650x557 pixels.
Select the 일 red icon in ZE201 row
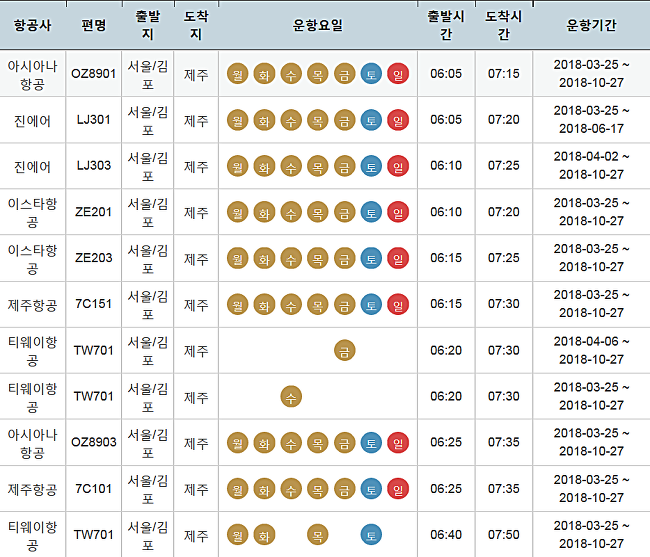(x=398, y=212)
